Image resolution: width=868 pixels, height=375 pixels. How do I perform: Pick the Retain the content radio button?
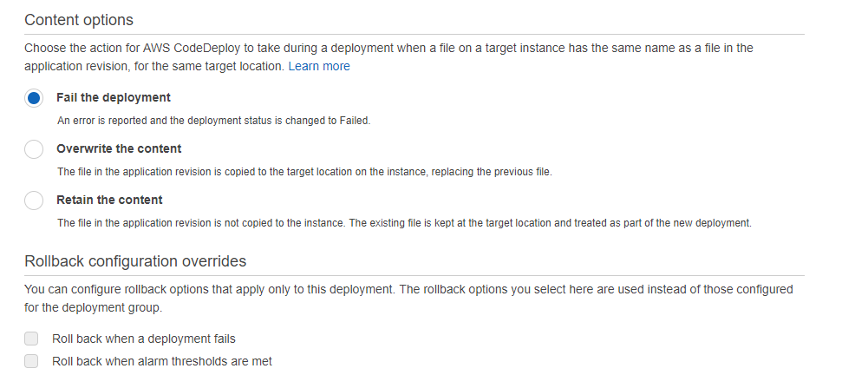34,201
